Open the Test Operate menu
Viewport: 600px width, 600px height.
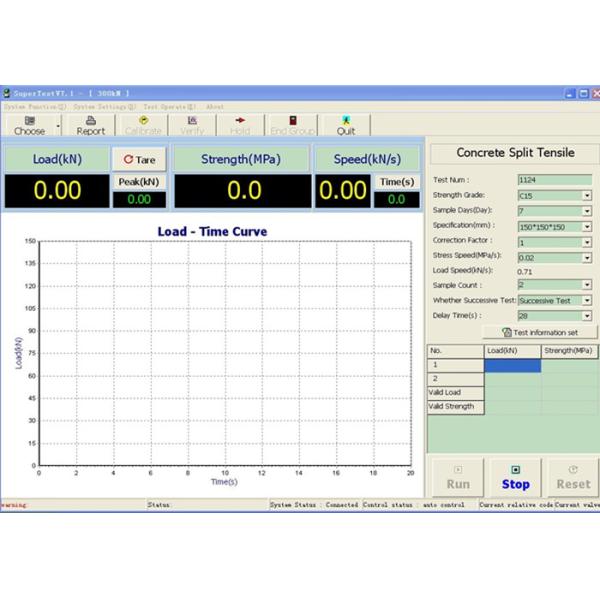[168, 106]
